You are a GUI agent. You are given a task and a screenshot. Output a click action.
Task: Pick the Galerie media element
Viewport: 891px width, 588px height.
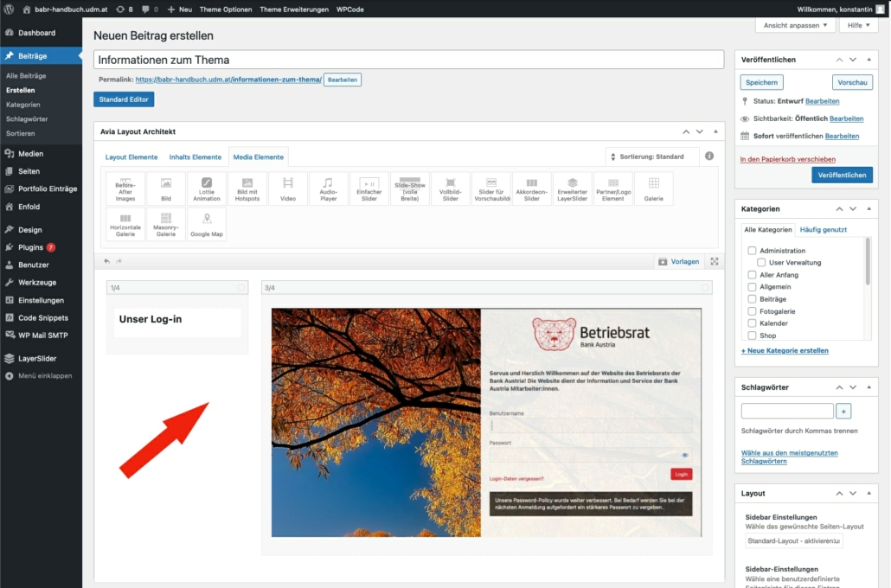[653, 189]
